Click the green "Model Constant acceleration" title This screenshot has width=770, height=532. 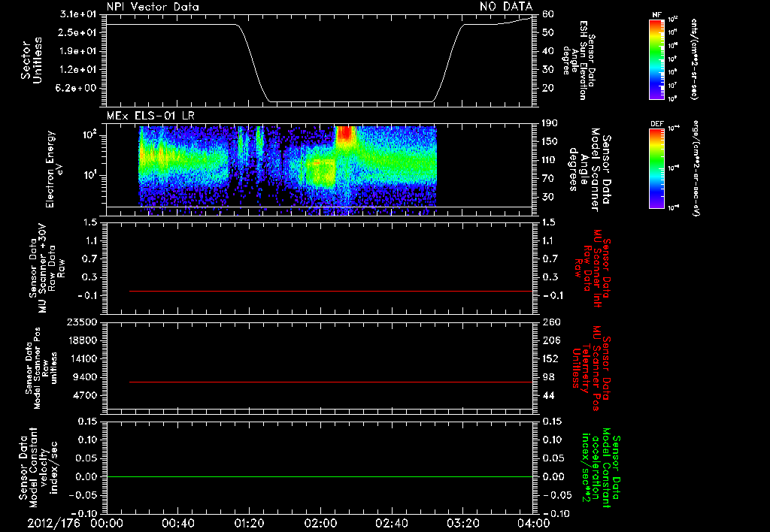pos(601,467)
